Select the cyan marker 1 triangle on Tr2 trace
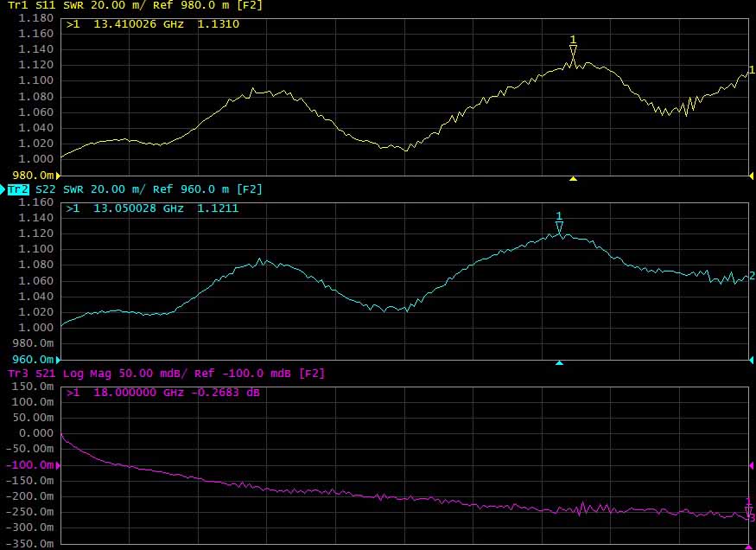Image resolution: width=756 pixels, height=550 pixels. 559,227
